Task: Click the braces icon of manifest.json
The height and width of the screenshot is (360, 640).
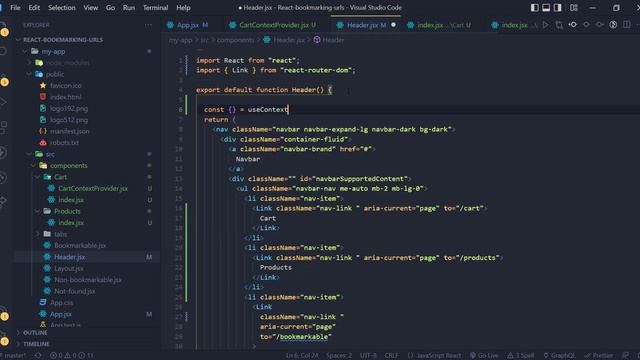Action: tap(43, 131)
